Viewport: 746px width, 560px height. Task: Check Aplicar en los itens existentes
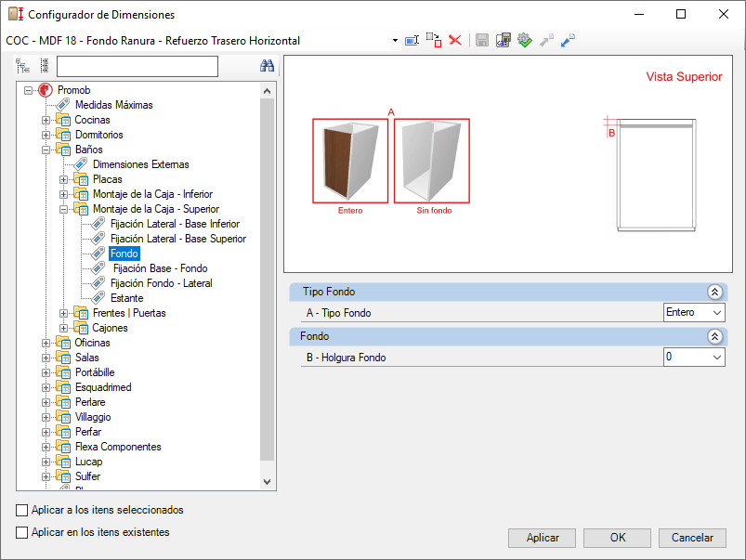coord(22,532)
